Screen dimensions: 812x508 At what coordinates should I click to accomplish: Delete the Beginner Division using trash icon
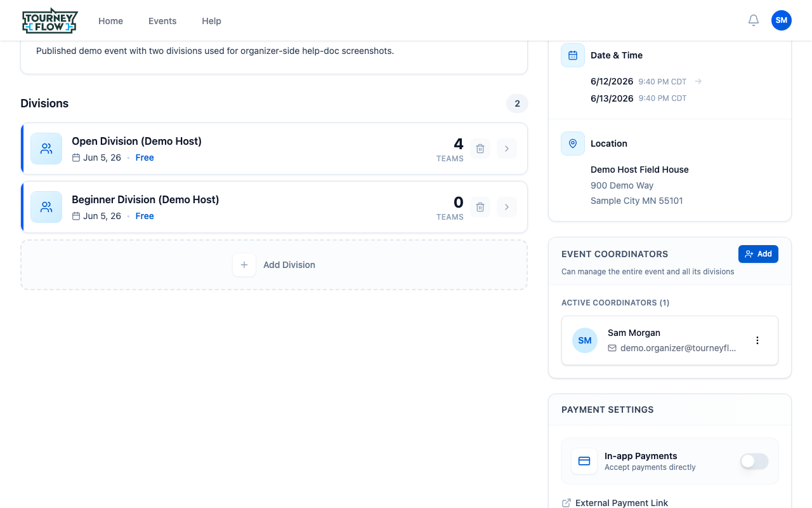480,207
